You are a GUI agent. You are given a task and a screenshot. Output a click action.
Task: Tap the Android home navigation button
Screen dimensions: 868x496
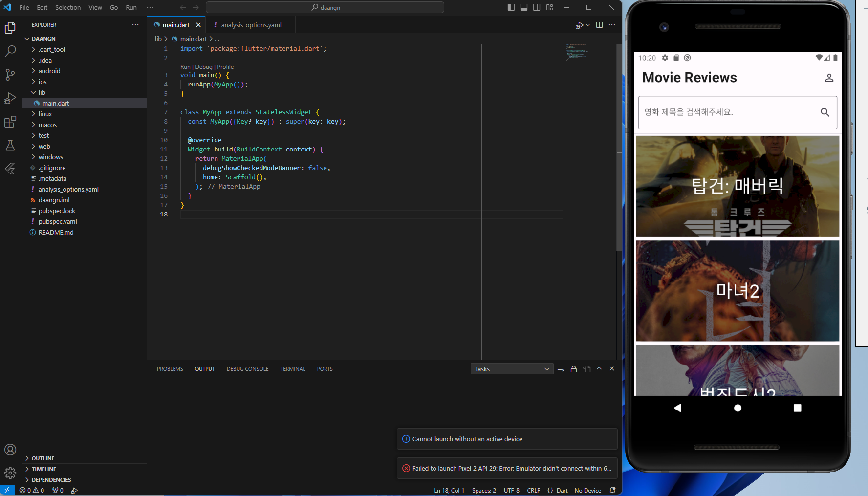738,408
